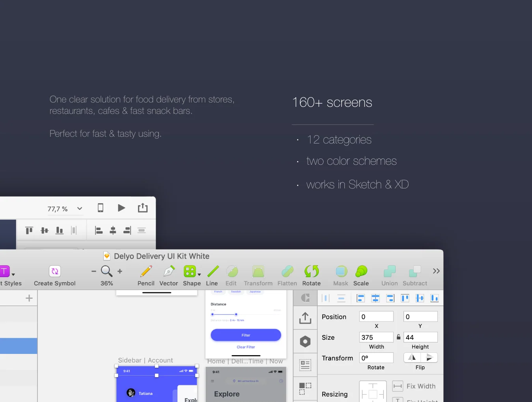Select the Vector pen tool

click(169, 276)
